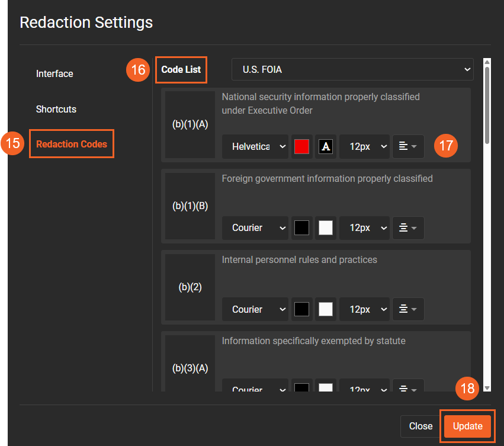Click the Close button

420,426
